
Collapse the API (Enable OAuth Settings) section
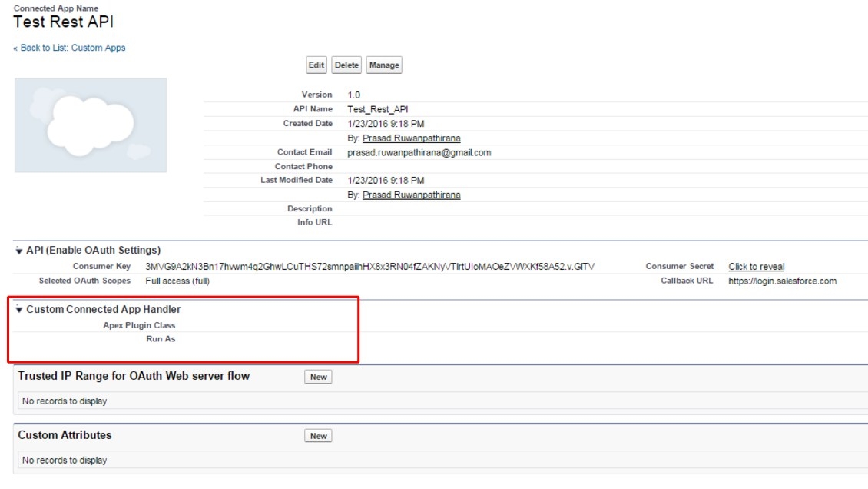pos(19,251)
